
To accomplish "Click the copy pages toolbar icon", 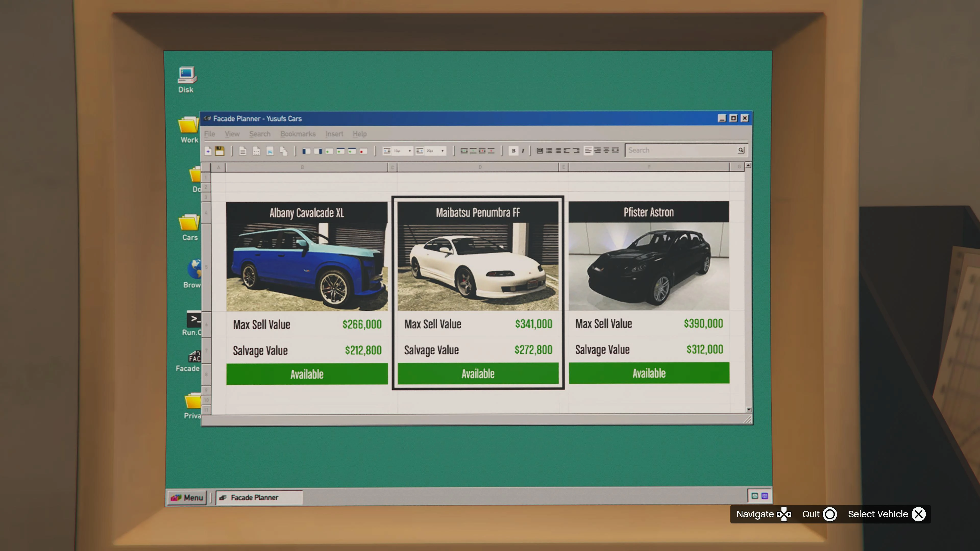I will coord(284,151).
